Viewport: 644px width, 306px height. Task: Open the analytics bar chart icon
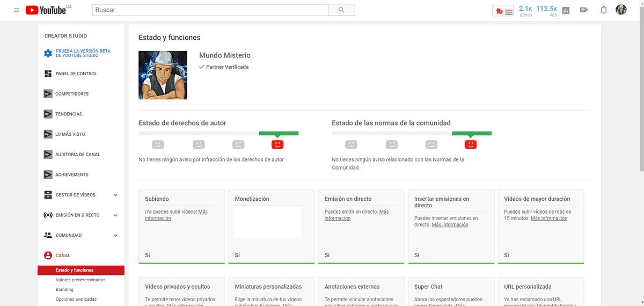click(x=566, y=10)
